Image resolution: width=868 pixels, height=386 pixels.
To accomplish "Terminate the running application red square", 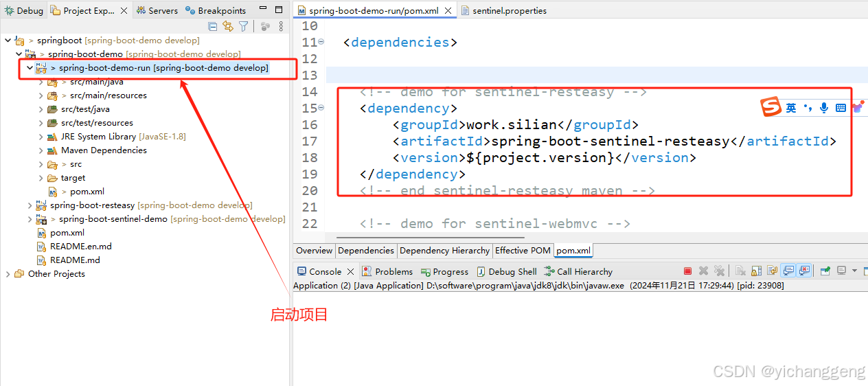I will (688, 271).
